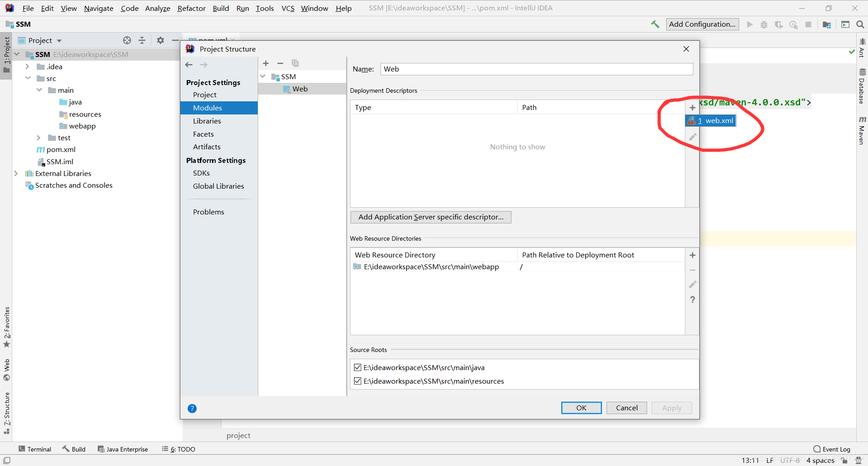Open Java Enterprise tool tab
The width and height of the screenshot is (868, 466).
point(123,449)
